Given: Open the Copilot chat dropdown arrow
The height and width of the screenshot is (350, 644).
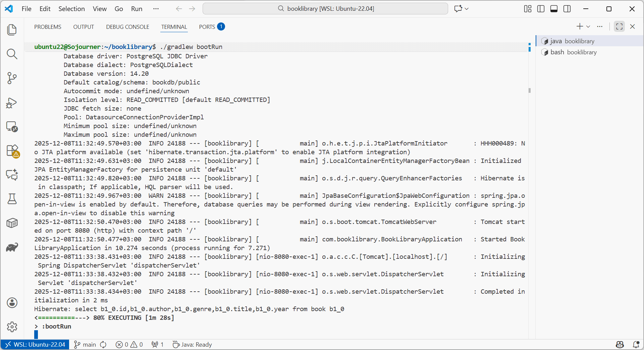Looking at the screenshot, I should [467, 9].
